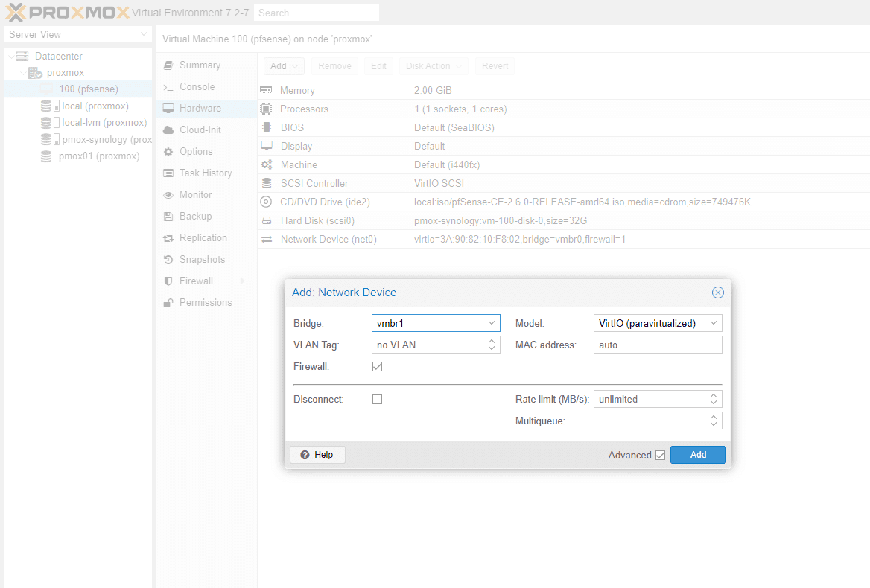Open the Summary tab
Image resolution: width=870 pixels, height=588 pixels.
[x=206, y=65]
